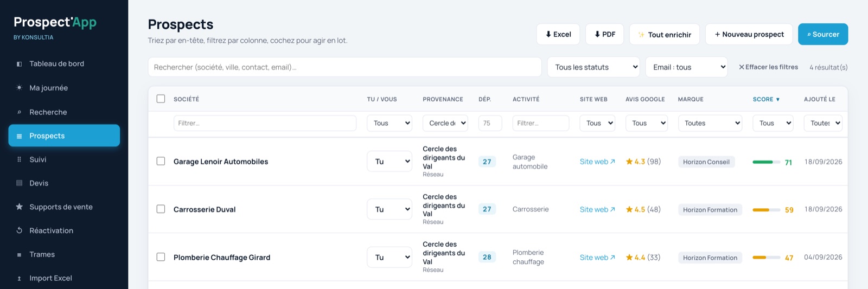Open the Tu / Vous column filter dropdown
Viewport: 868px width, 289px height.
tap(390, 123)
